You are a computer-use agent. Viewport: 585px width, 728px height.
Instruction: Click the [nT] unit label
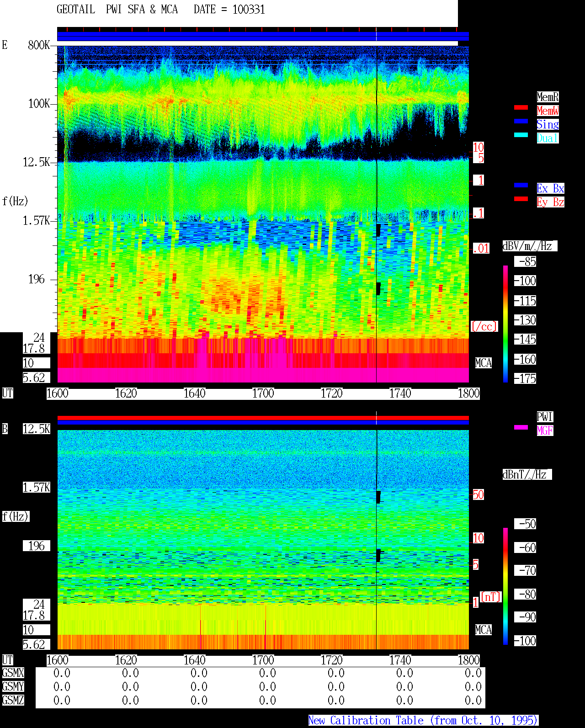coord(491,597)
